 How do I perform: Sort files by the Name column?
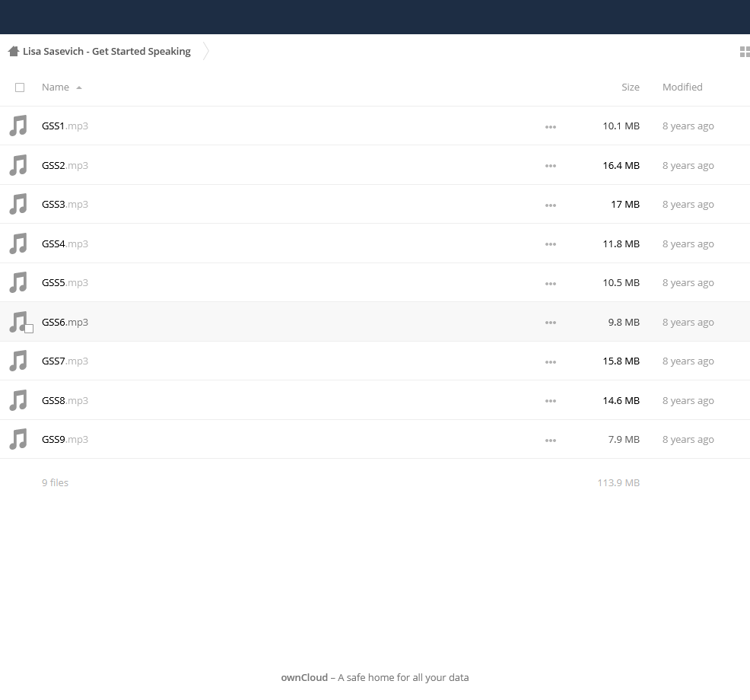coord(56,87)
